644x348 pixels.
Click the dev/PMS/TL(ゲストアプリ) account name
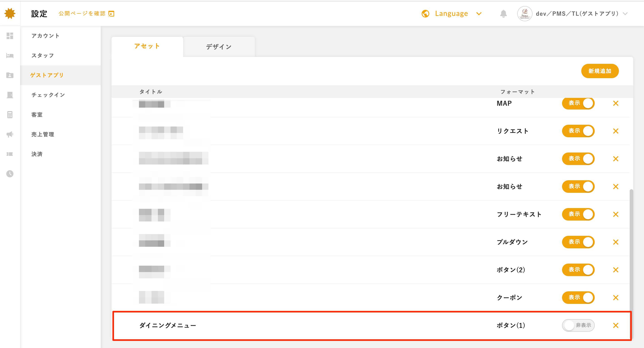577,14
